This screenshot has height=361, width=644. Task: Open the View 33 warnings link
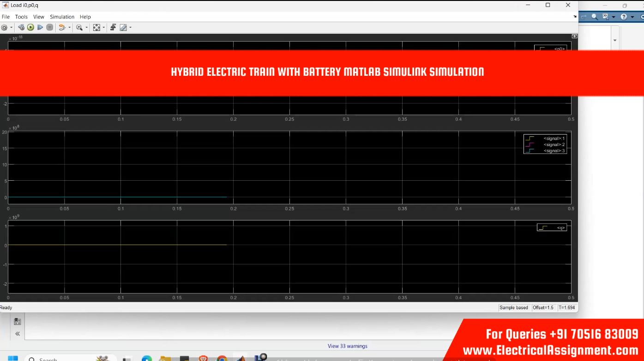[x=348, y=346]
